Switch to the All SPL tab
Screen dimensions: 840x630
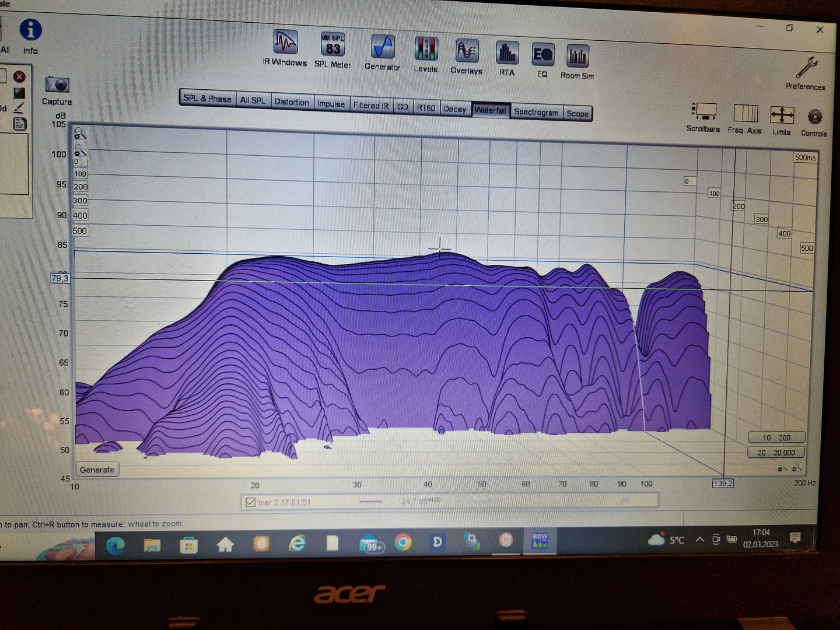point(253,100)
